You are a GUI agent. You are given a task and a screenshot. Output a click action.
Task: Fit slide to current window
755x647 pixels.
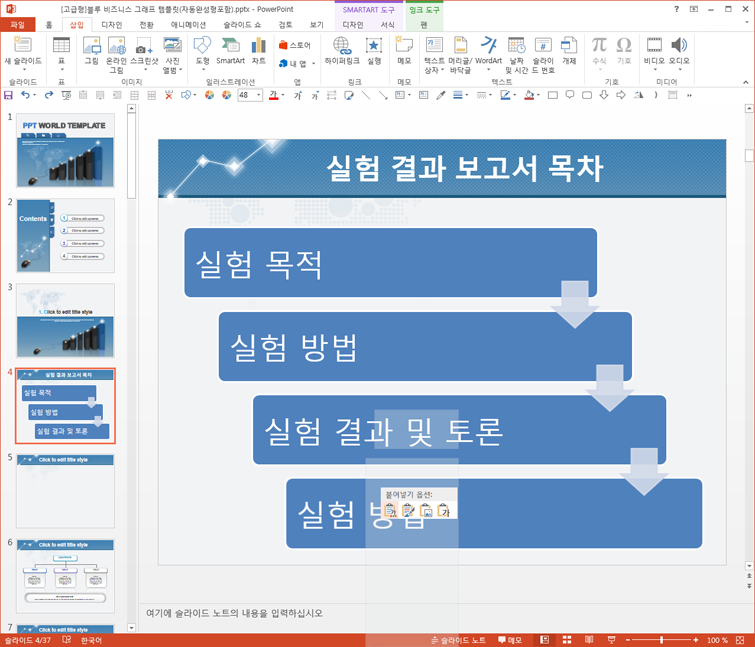pyautogui.click(x=740, y=640)
